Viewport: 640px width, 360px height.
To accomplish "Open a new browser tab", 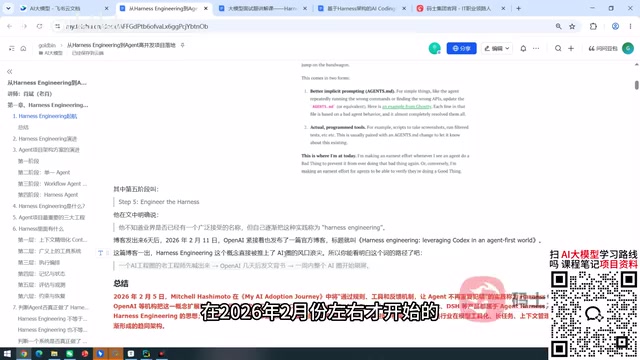I will point(518,8).
